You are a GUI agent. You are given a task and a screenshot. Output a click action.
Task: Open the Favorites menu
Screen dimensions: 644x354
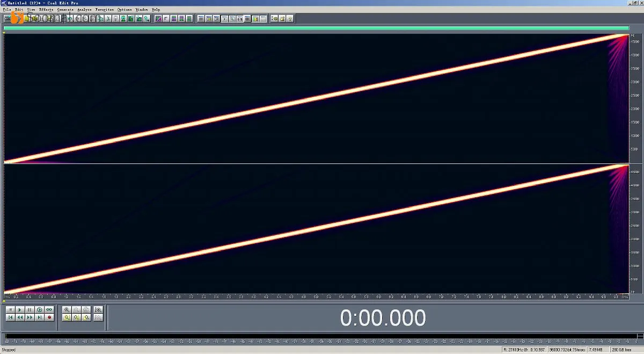click(105, 10)
